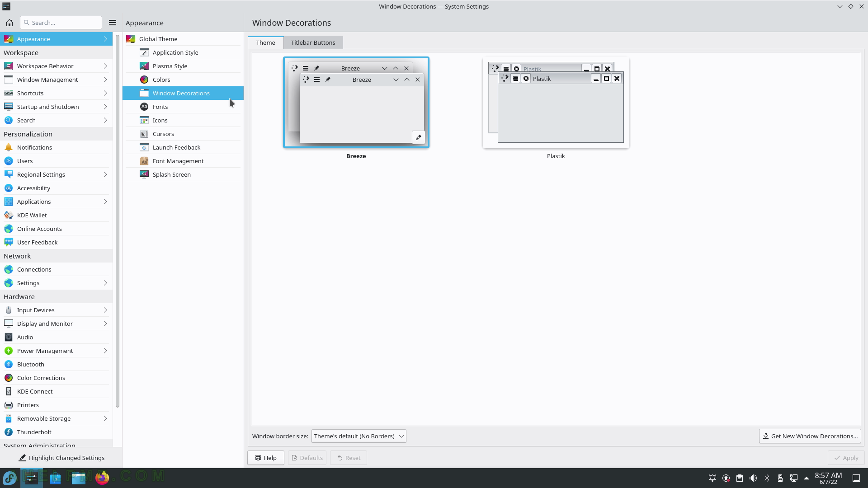The image size is (868, 488).
Task: Open the Launch Feedback settings
Action: tap(183, 147)
